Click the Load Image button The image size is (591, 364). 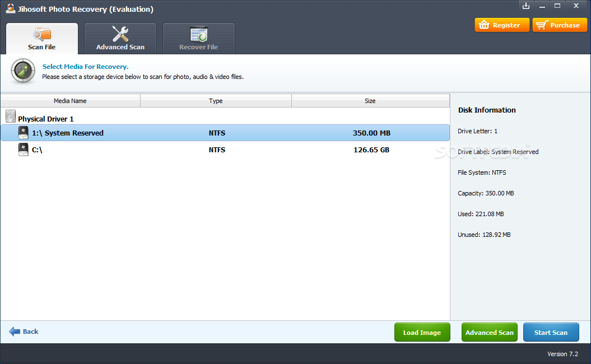422,332
